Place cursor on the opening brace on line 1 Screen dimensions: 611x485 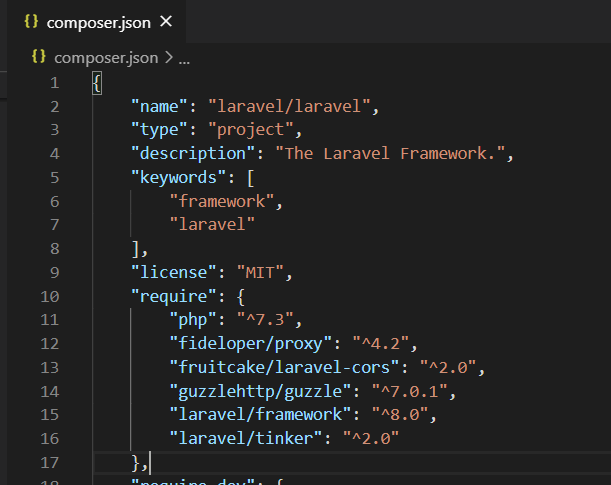97,83
